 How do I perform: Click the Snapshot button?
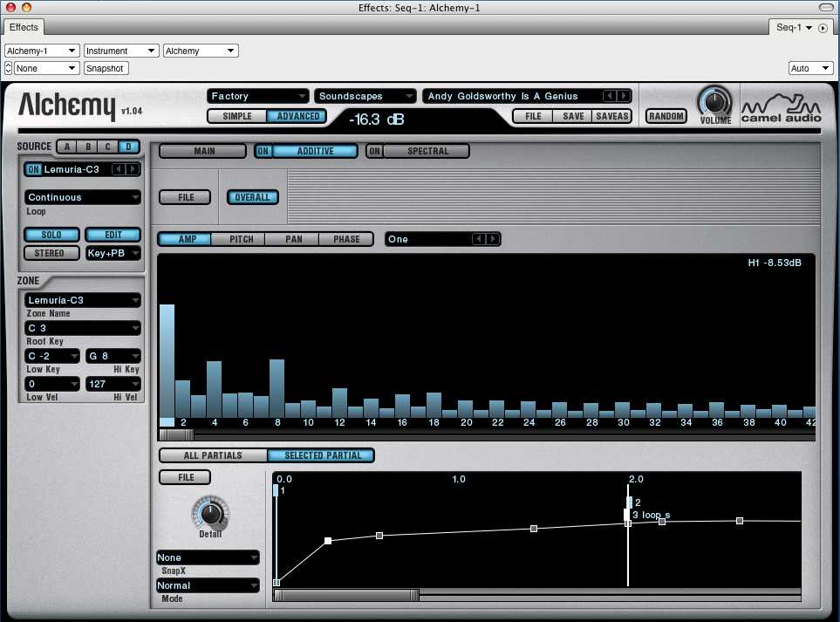[x=106, y=68]
